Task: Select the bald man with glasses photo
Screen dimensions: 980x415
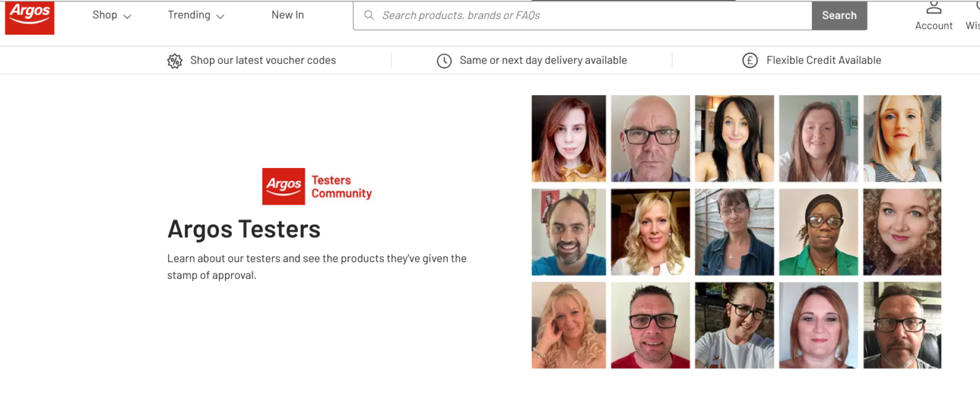Action: (x=651, y=139)
